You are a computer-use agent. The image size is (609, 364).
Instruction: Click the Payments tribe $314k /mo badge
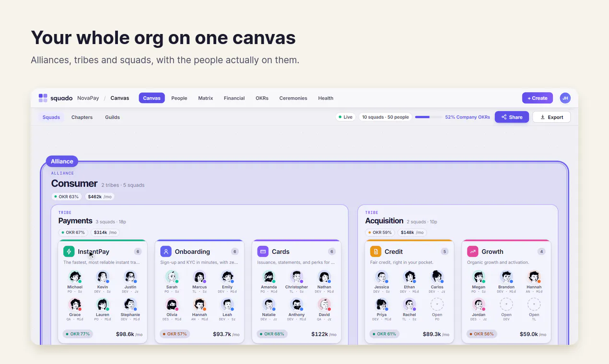click(x=105, y=232)
